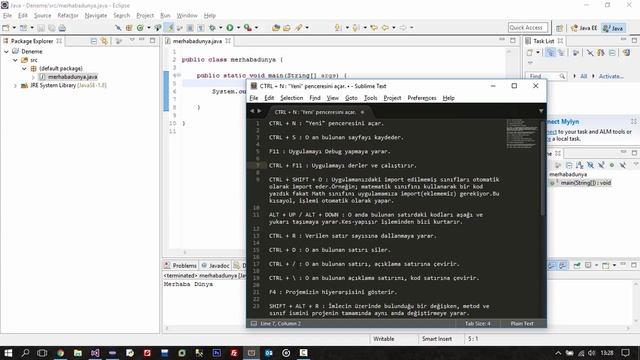Collapse the default package node
The image size is (640, 360).
click(x=24, y=69)
